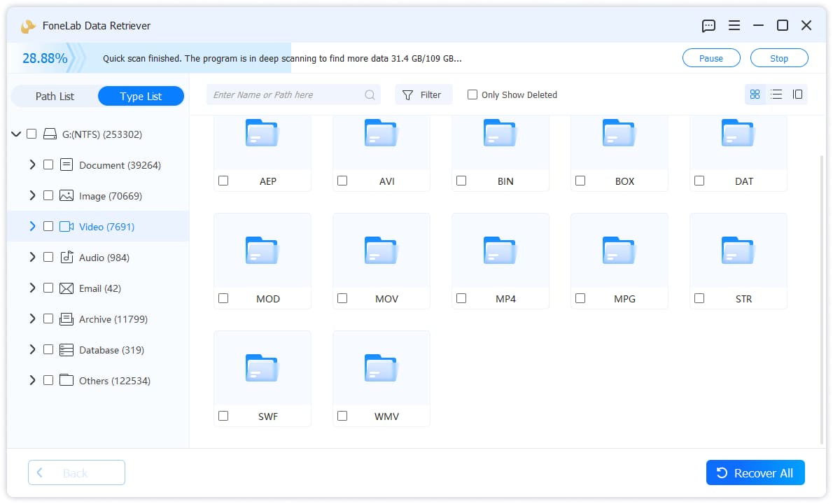The width and height of the screenshot is (833, 504).
Task: Open the feedback chat icon
Action: (x=708, y=25)
